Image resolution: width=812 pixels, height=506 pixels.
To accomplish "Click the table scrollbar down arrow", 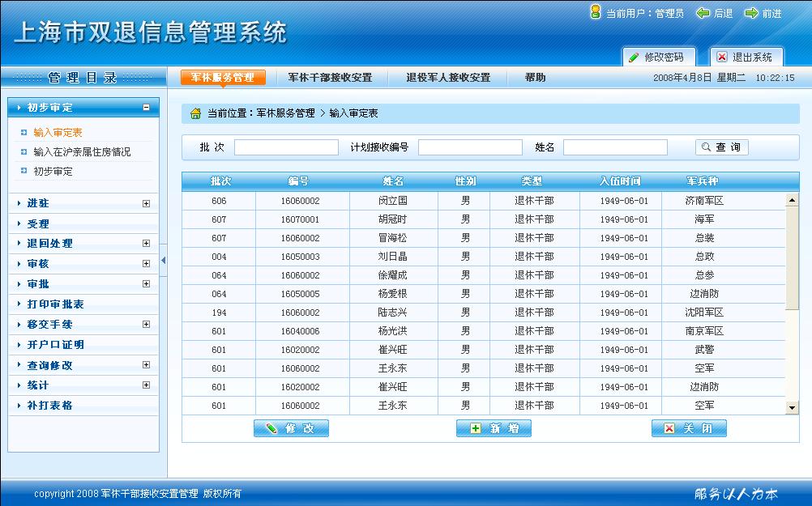I will 792,408.
